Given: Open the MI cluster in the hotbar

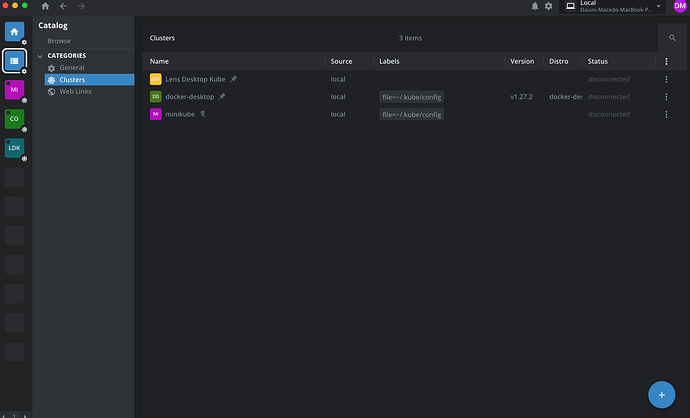Looking at the screenshot, I should [14, 90].
